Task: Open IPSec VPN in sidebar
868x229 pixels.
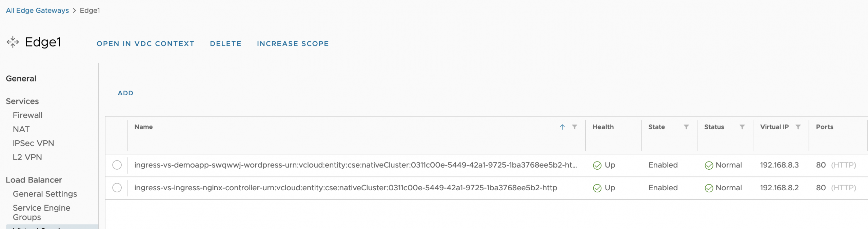Action: pyautogui.click(x=33, y=143)
